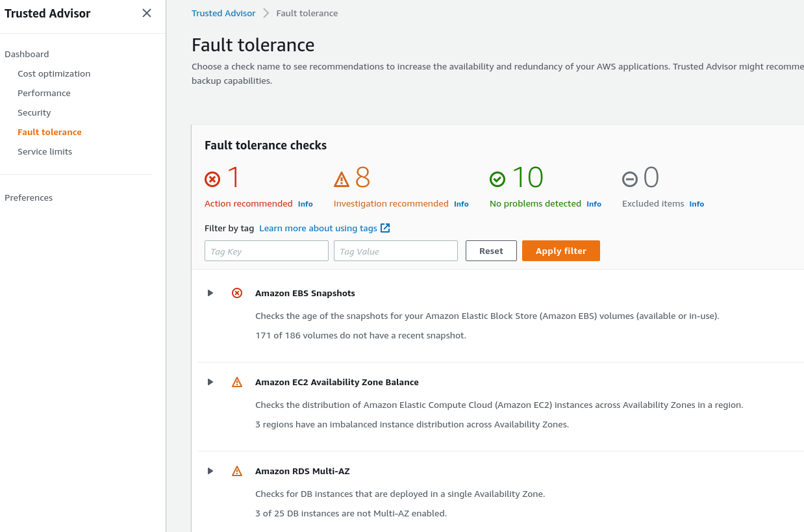Click '171 of 186 volumes' summary text

[360, 335]
